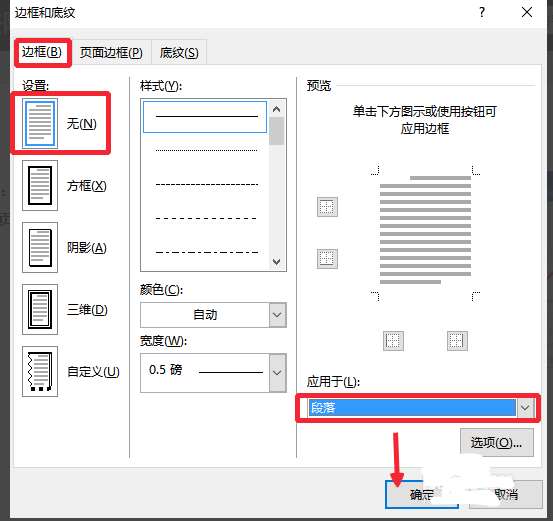
Task: Toggle the left border button below preview
Action: coord(393,341)
